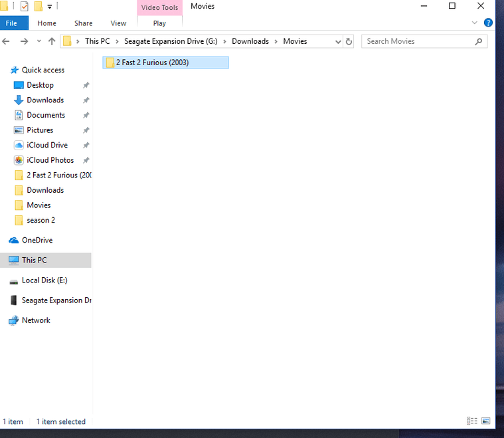Select This PC in navigation pane
The height and width of the screenshot is (438, 504).
coord(46,260)
